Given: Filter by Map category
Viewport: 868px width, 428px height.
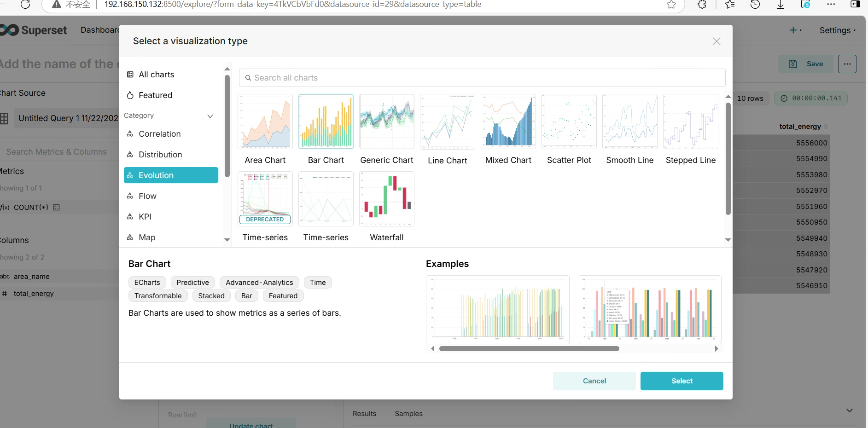Looking at the screenshot, I should coord(171,237).
